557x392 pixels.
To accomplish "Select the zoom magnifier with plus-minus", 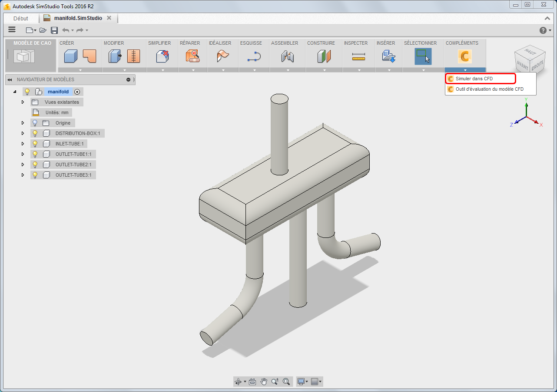I will click(x=275, y=382).
